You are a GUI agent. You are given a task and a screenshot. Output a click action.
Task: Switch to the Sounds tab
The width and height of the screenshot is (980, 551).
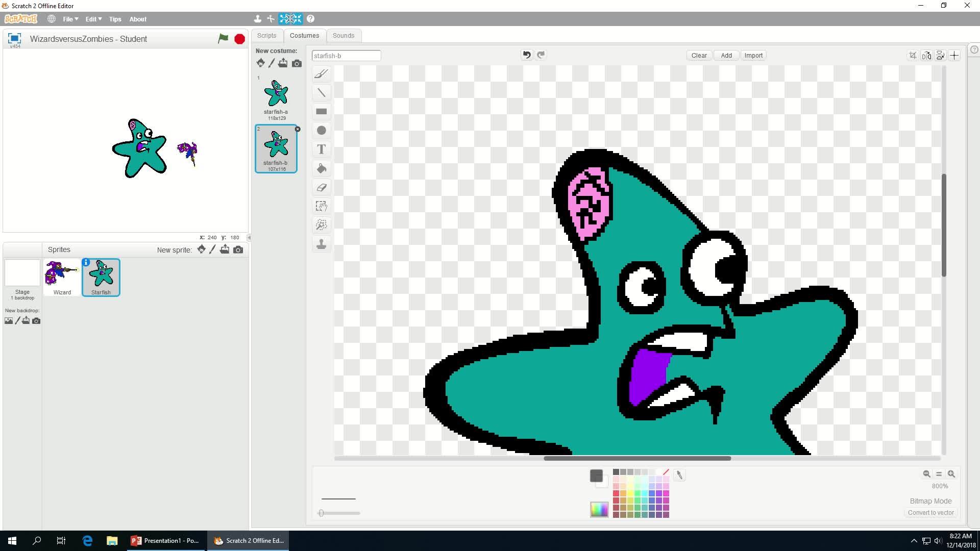pos(344,35)
